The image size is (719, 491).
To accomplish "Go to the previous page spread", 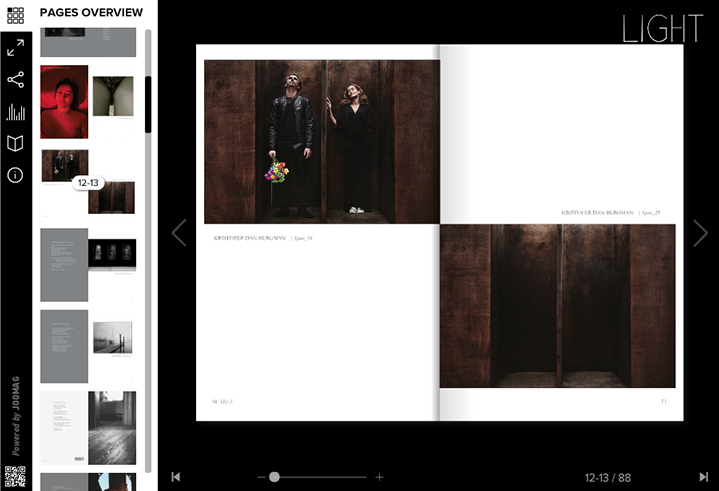I will pyautogui.click(x=179, y=233).
